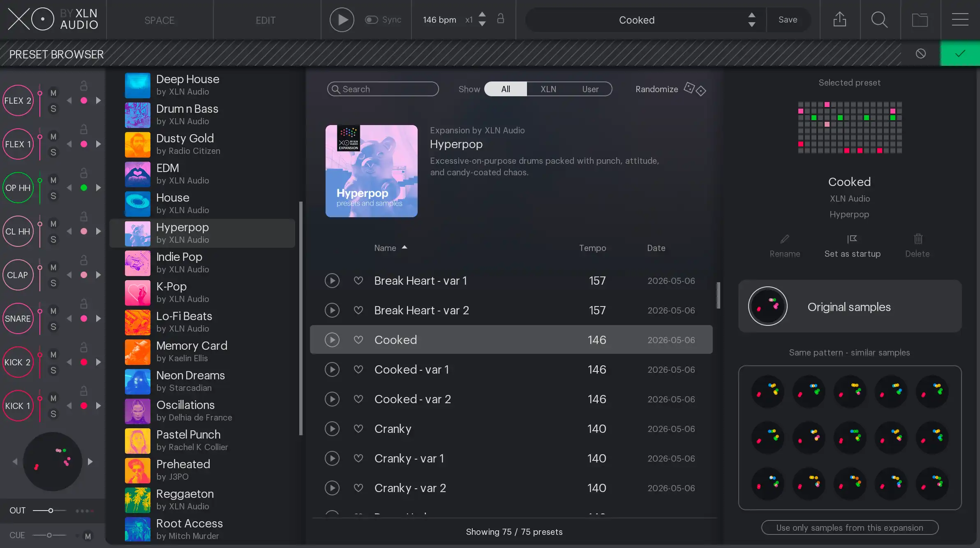Sort presets by Date column

(656, 248)
